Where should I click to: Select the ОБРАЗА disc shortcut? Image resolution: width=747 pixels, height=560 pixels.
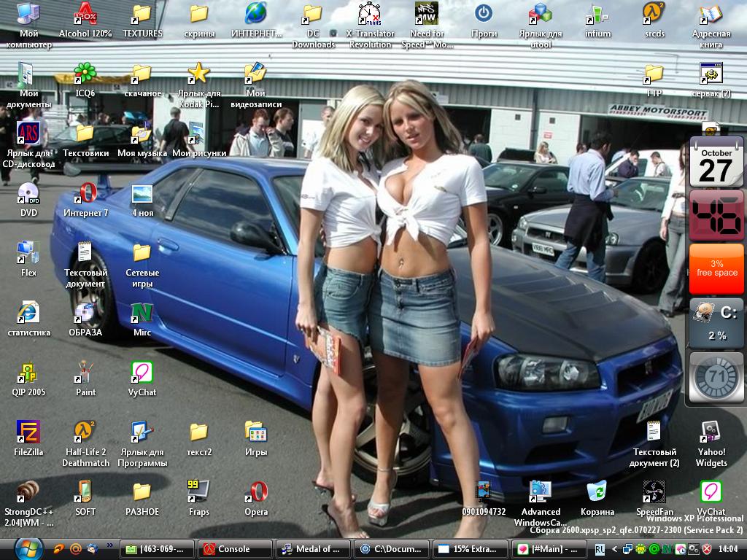(x=85, y=313)
